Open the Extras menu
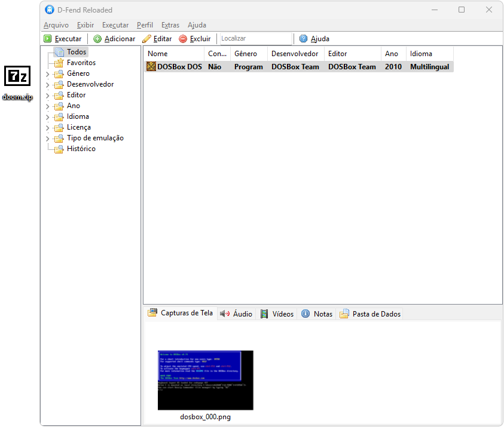 [x=170, y=25]
